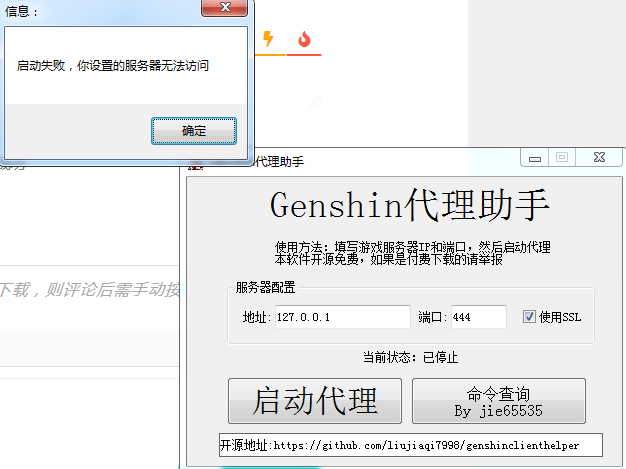Click the 端口 field containing 444
The height and width of the screenshot is (469, 626).
pos(477,317)
